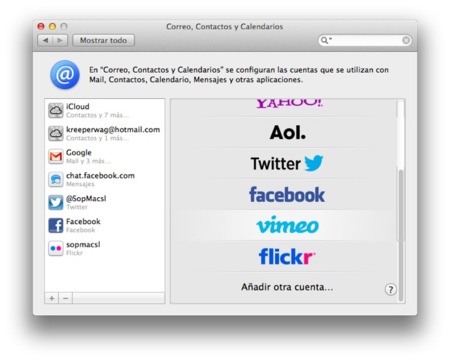The image size is (450, 361).
Task: Open help with the question mark button
Action: [x=391, y=289]
